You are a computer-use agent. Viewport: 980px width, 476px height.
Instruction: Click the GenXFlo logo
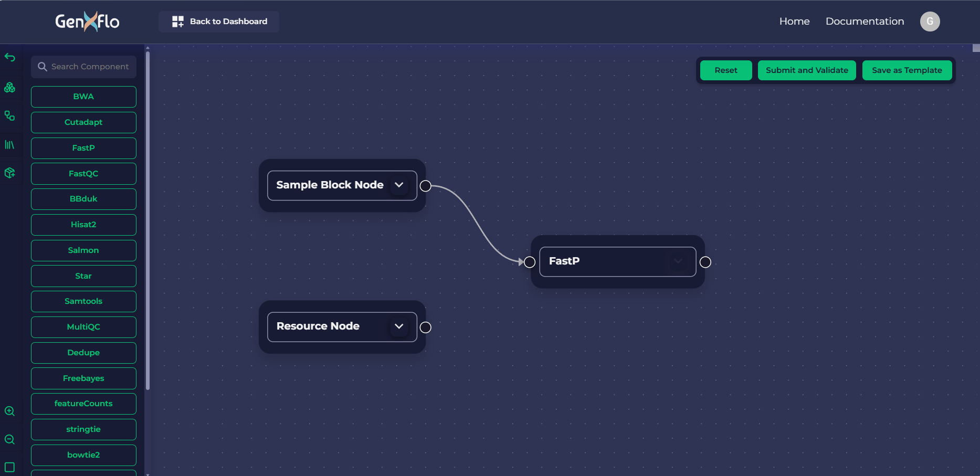87,22
